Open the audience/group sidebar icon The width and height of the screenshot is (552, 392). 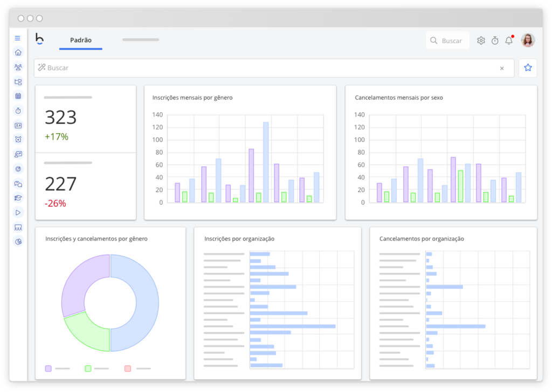[x=18, y=227]
